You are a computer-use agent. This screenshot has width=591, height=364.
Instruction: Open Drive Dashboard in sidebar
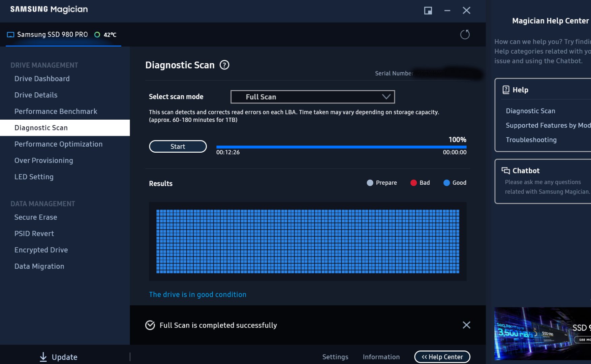click(x=42, y=79)
